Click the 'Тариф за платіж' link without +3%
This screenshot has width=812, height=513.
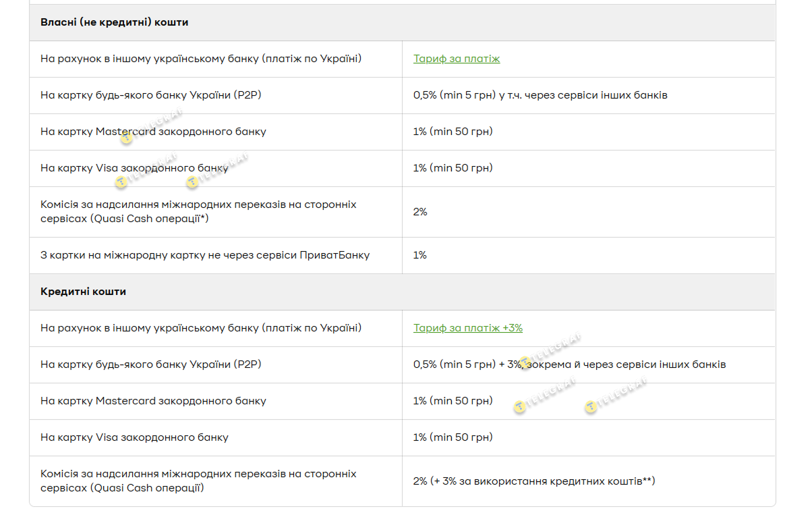point(457,59)
